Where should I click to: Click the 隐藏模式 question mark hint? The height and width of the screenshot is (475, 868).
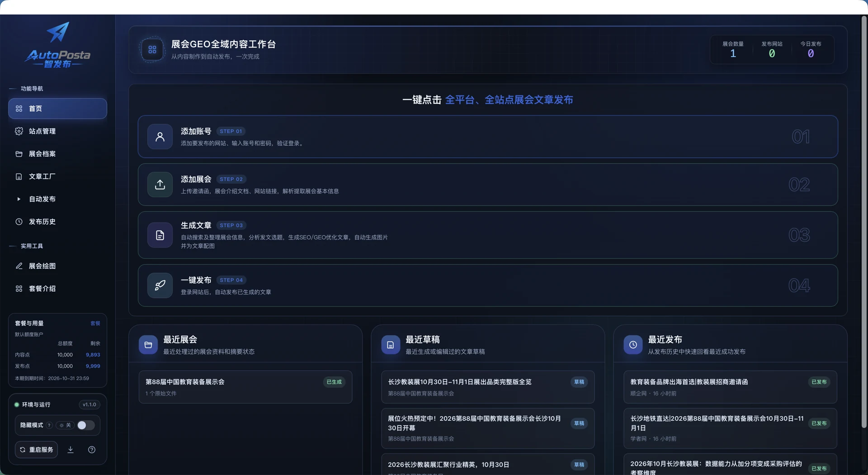(x=49, y=425)
